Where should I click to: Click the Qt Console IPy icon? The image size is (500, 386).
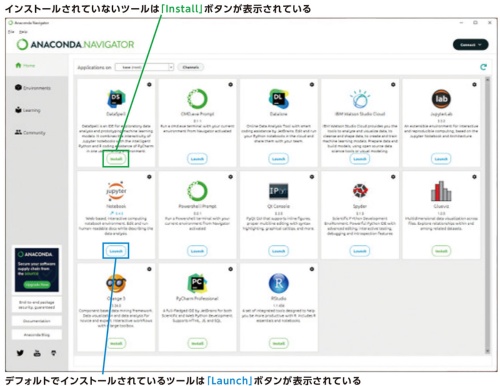click(279, 191)
